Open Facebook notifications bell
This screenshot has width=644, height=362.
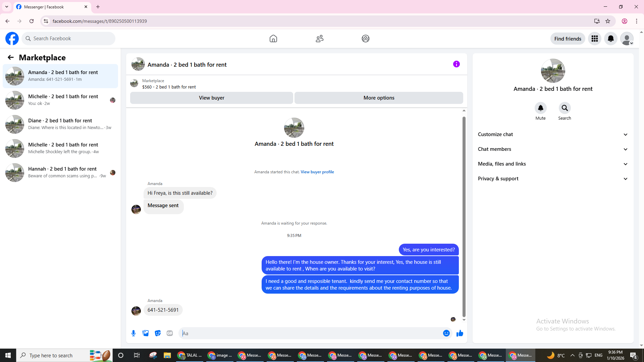pos(610,39)
